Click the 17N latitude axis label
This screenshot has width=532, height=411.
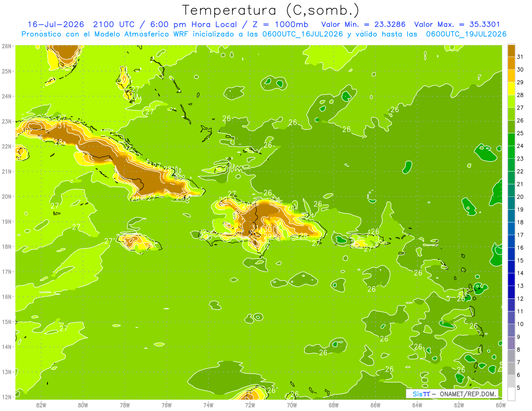[x=7, y=271]
